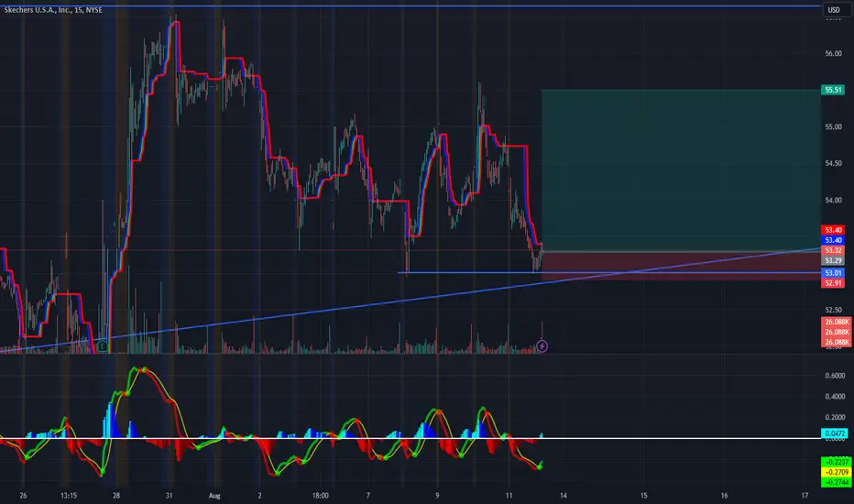Select the blue 53.40 price label

[833, 240]
